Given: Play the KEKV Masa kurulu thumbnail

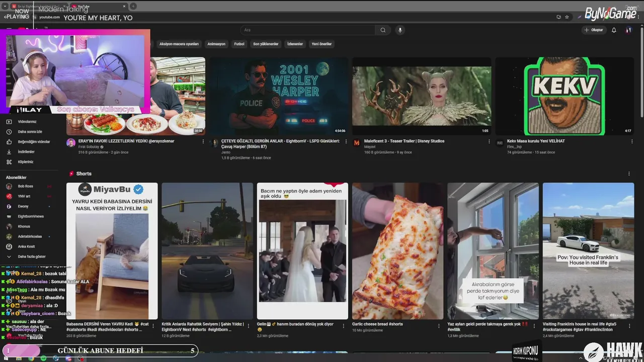Looking at the screenshot, I should tap(565, 96).
